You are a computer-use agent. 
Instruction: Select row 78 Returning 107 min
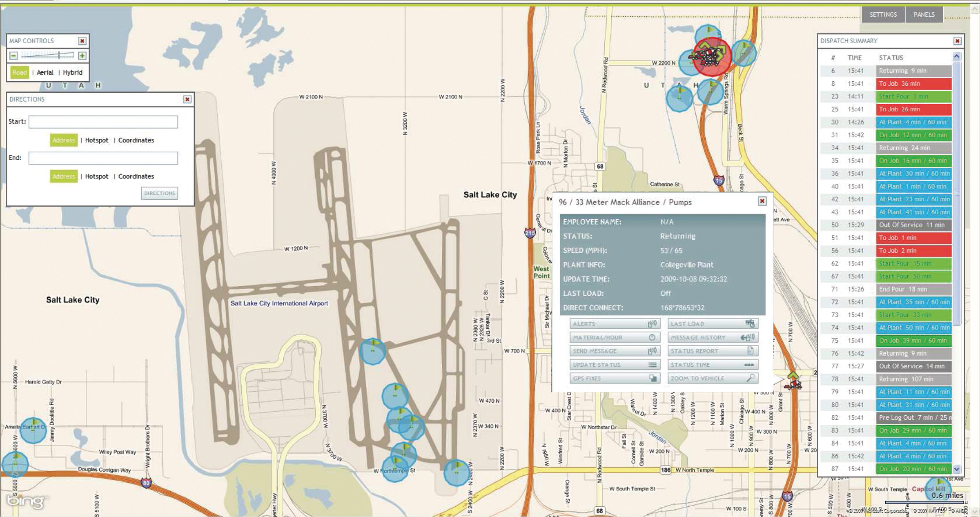886,379
